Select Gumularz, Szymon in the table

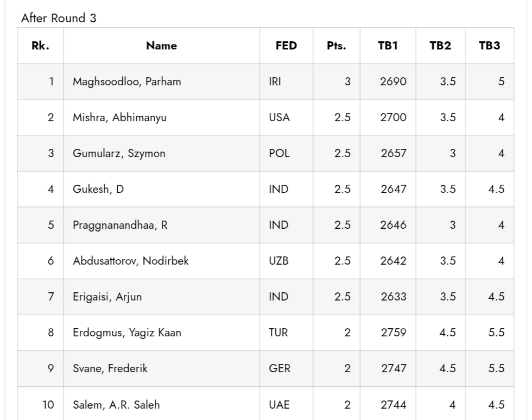pos(119,154)
